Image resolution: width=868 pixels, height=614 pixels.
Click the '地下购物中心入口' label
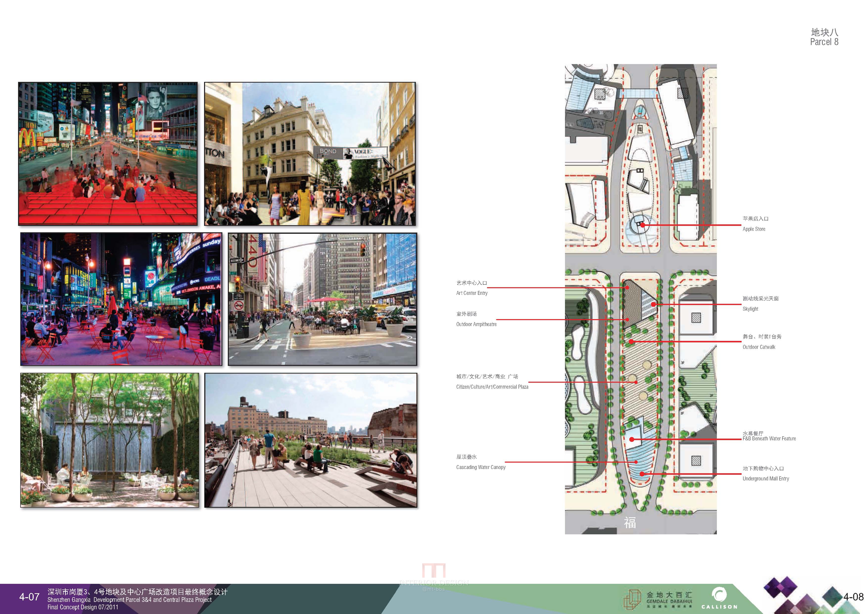(x=763, y=469)
